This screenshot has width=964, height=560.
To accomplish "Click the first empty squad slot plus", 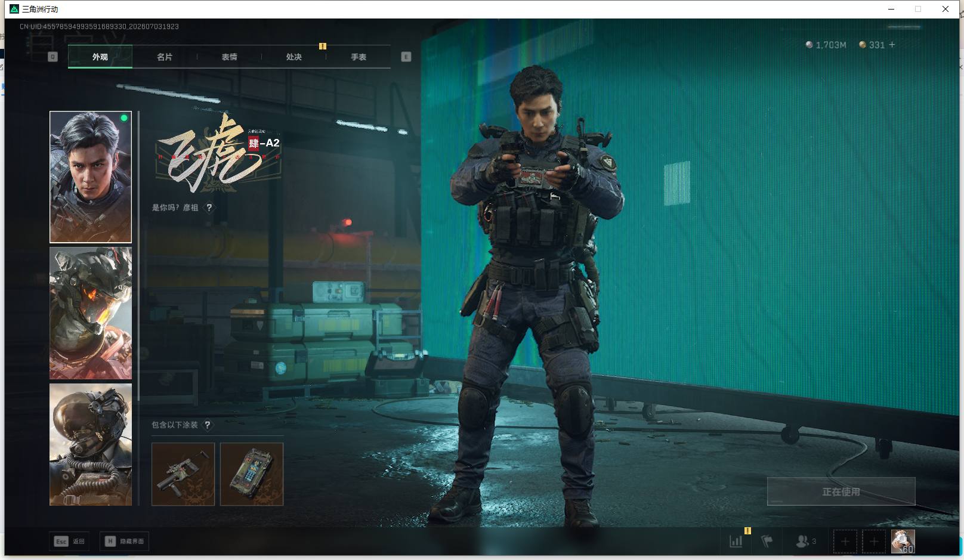I will tap(845, 542).
